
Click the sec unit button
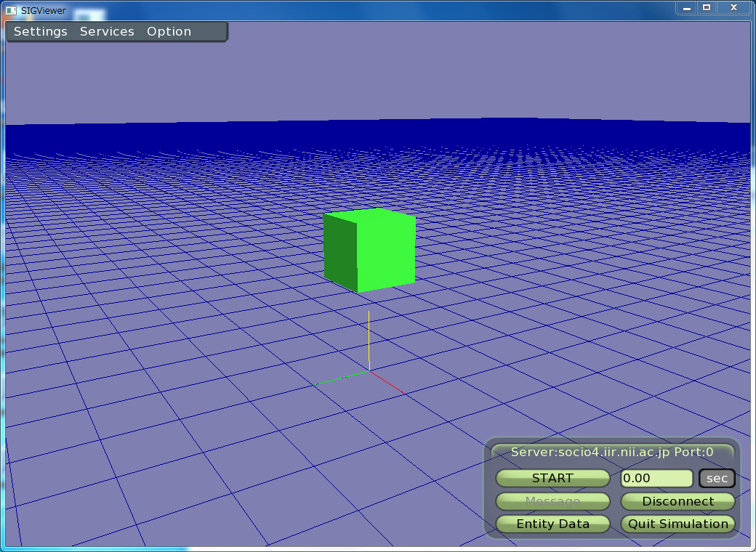(x=717, y=479)
